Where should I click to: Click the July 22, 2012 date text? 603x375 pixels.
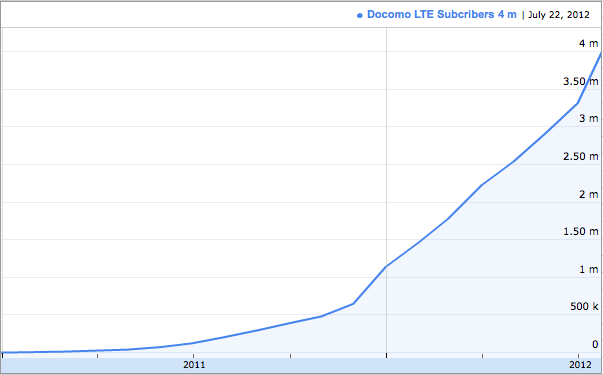(558, 15)
